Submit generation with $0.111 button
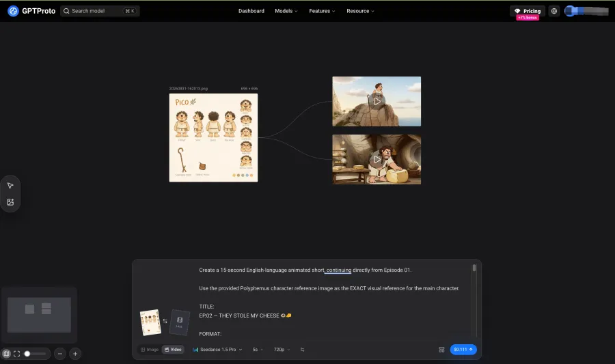 click(463, 350)
